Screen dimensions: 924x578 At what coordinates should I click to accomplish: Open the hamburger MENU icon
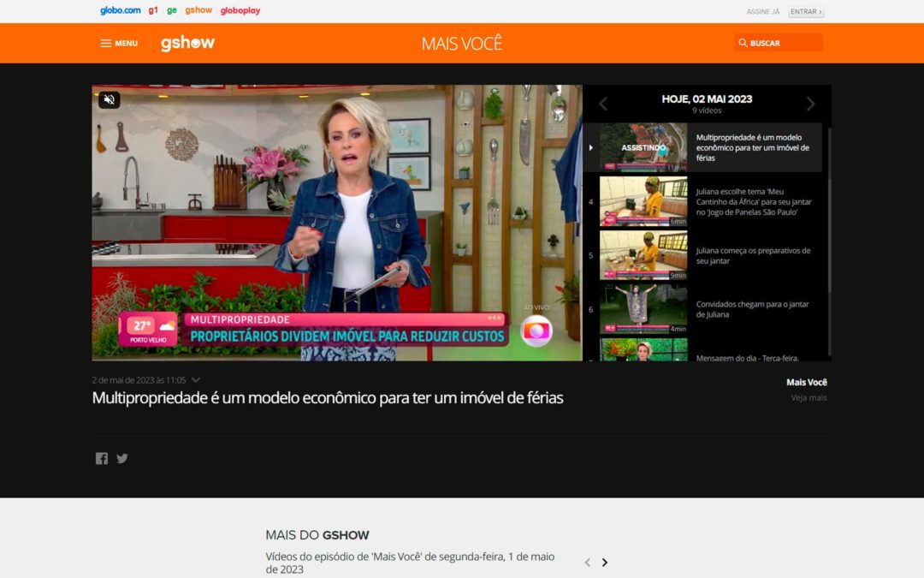pyautogui.click(x=105, y=43)
